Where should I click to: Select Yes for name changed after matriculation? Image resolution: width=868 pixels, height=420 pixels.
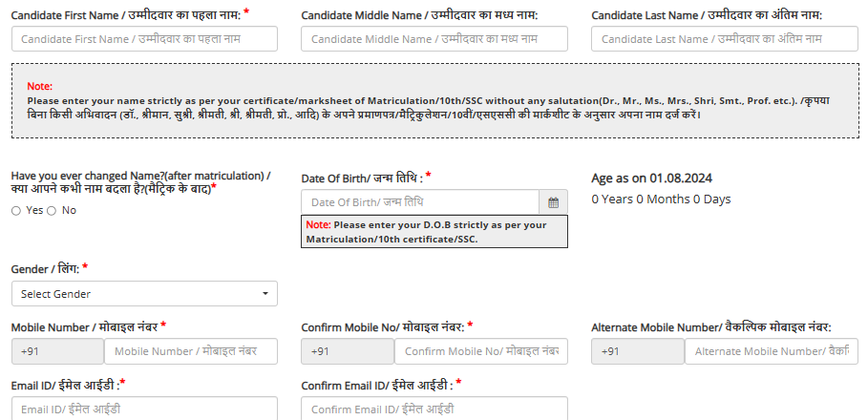(x=16, y=211)
